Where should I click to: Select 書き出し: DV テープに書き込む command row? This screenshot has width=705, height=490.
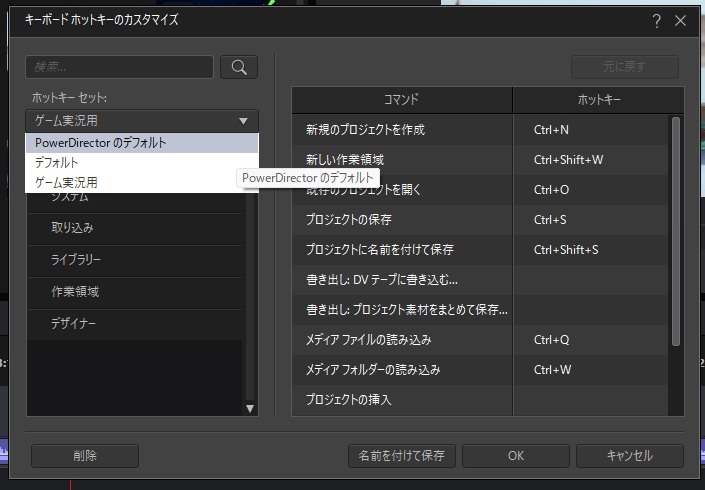(480, 280)
